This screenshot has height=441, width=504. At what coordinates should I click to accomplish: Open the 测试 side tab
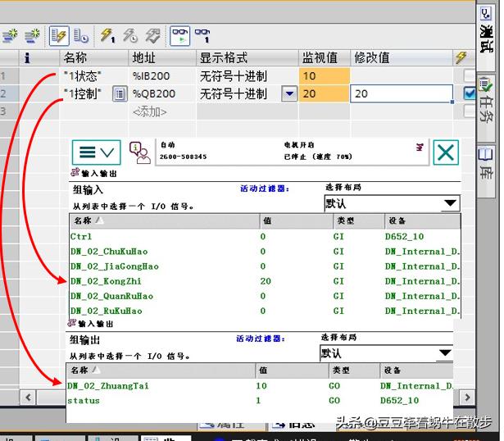[486, 39]
